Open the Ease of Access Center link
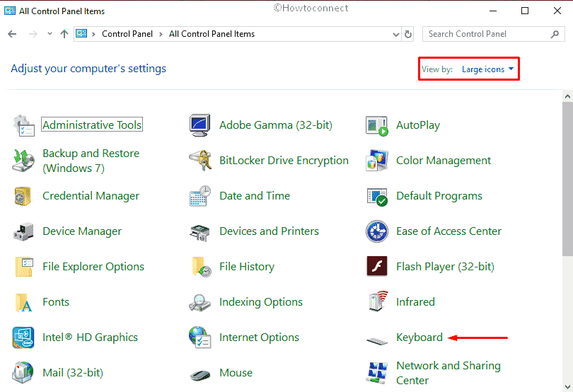The height and width of the screenshot is (392, 573). (x=448, y=231)
